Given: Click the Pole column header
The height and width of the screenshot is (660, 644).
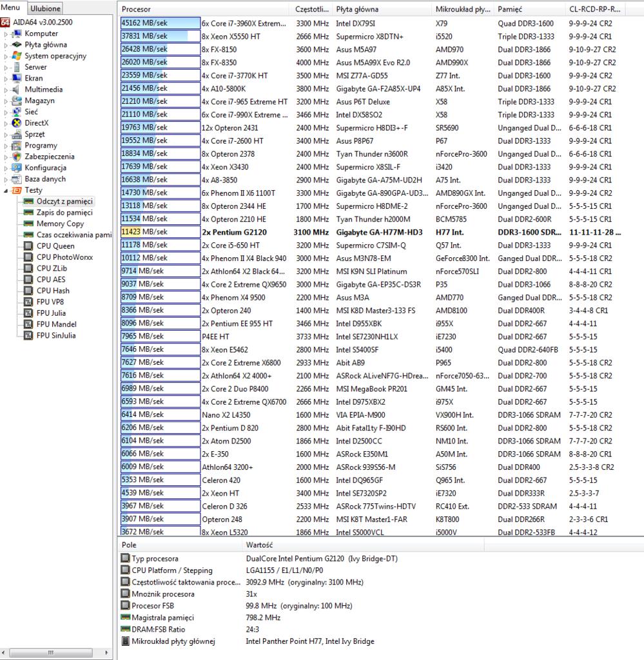Looking at the screenshot, I should click(x=180, y=545).
